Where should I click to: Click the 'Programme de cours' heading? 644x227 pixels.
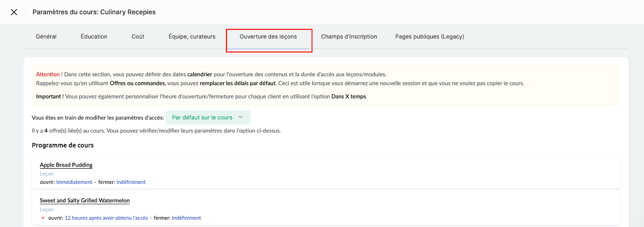click(63, 145)
